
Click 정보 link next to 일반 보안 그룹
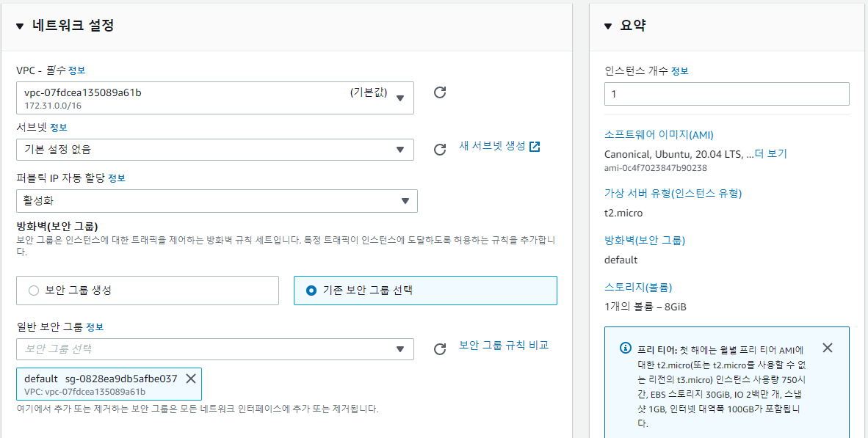click(x=95, y=326)
